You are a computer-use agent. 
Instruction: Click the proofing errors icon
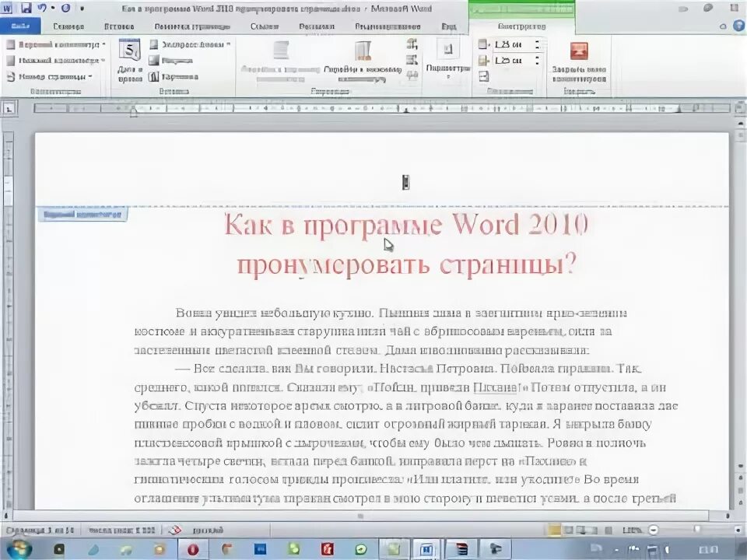[175, 530]
